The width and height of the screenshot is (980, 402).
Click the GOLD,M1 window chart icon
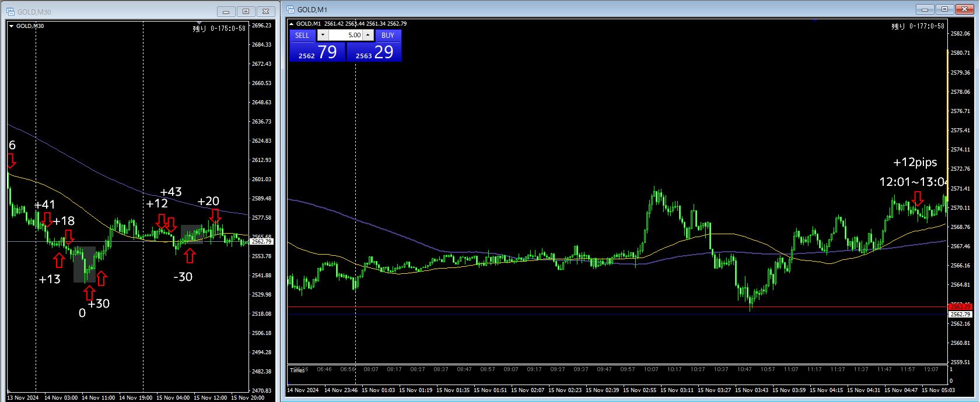[290, 9]
